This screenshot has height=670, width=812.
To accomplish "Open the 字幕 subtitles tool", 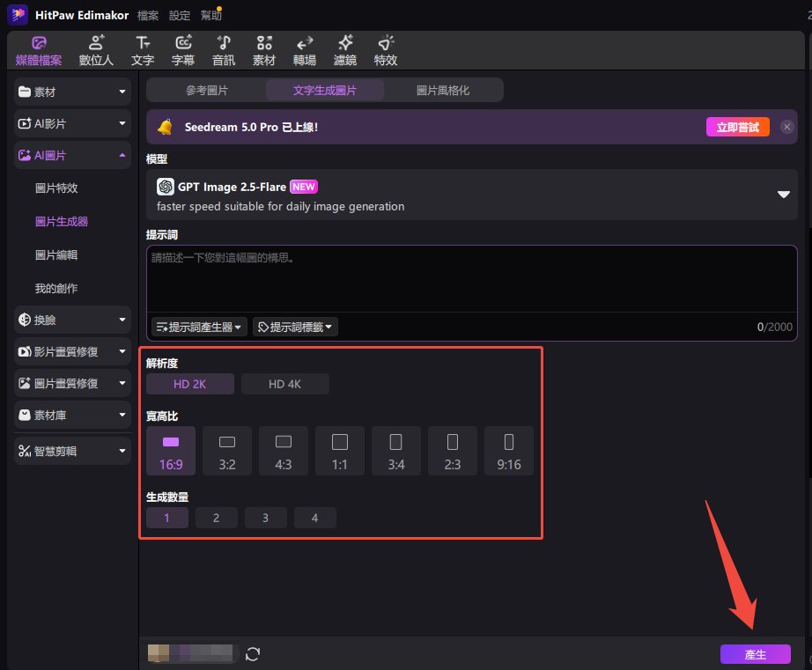I will (183, 51).
